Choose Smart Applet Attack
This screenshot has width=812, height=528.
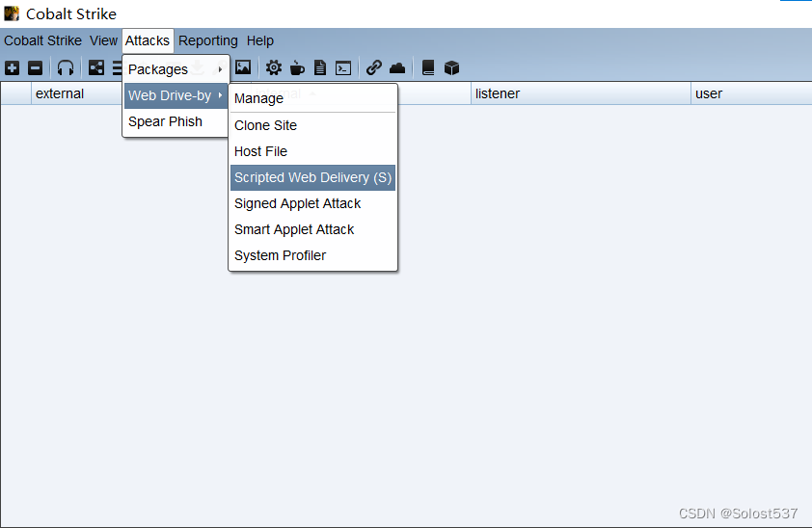point(312,229)
